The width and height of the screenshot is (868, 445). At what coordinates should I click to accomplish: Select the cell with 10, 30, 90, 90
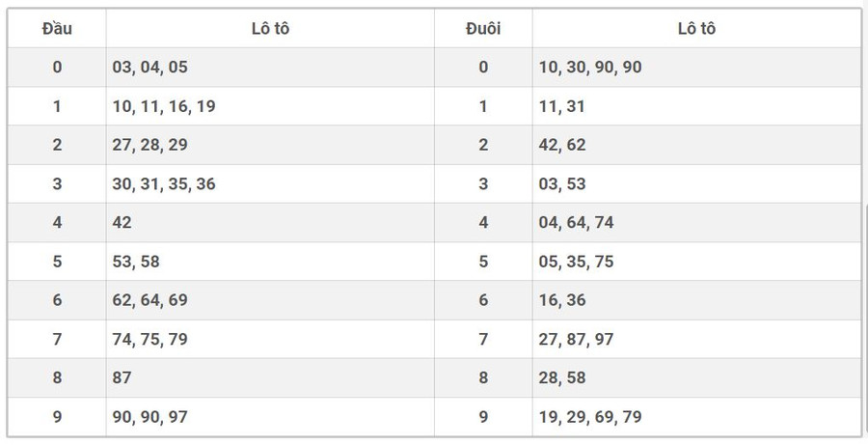pos(590,68)
